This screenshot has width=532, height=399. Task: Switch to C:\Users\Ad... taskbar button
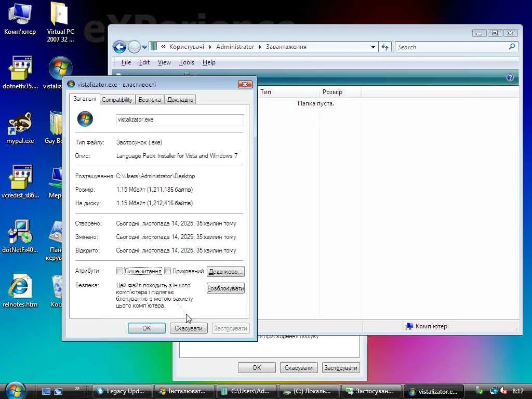click(x=246, y=391)
